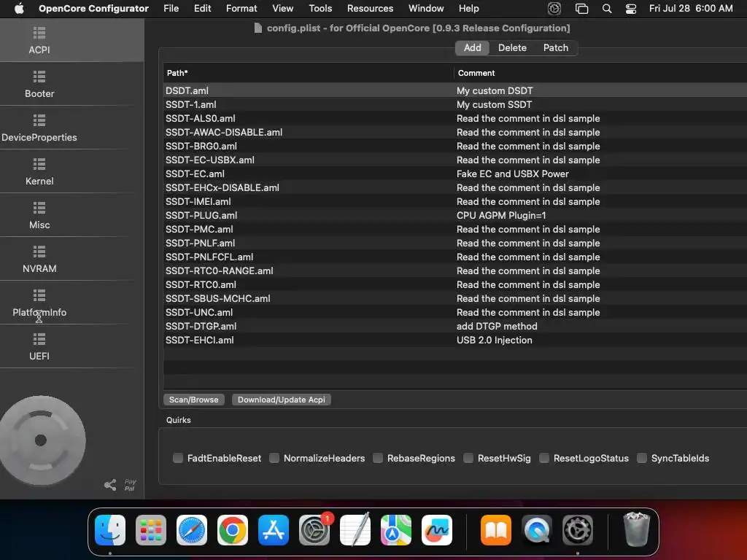Enable the ResetHwSig quirk
This screenshot has width=747, height=560.
[x=468, y=458]
